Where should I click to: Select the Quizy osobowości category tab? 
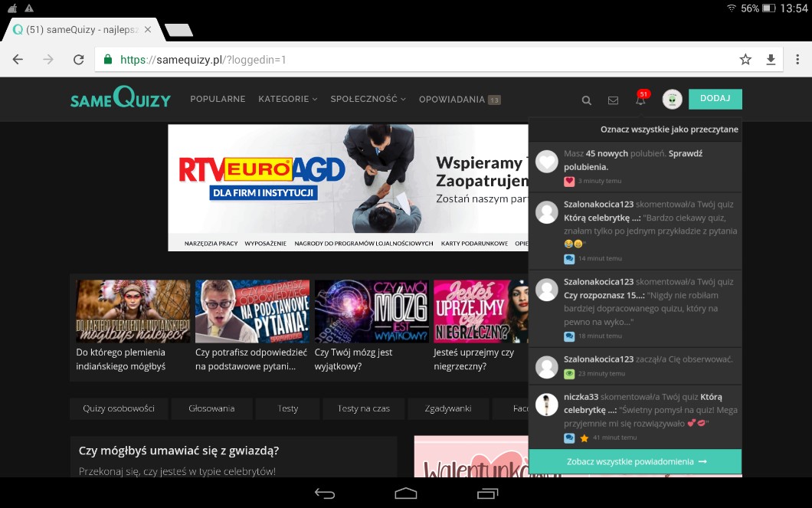click(119, 408)
